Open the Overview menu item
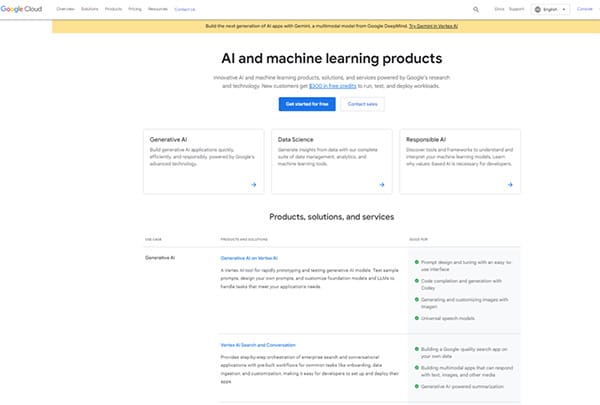Viewport: 600px width, 405px height. (65, 9)
